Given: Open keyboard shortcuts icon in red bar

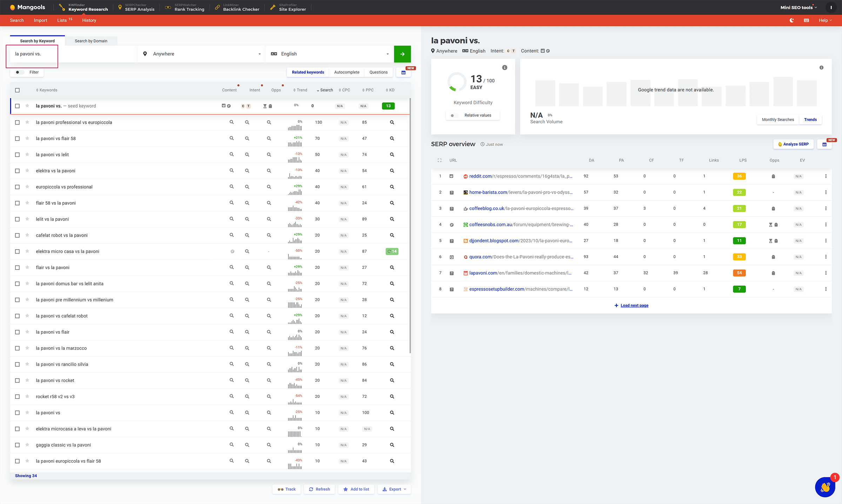Looking at the screenshot, I should [806, 20].
